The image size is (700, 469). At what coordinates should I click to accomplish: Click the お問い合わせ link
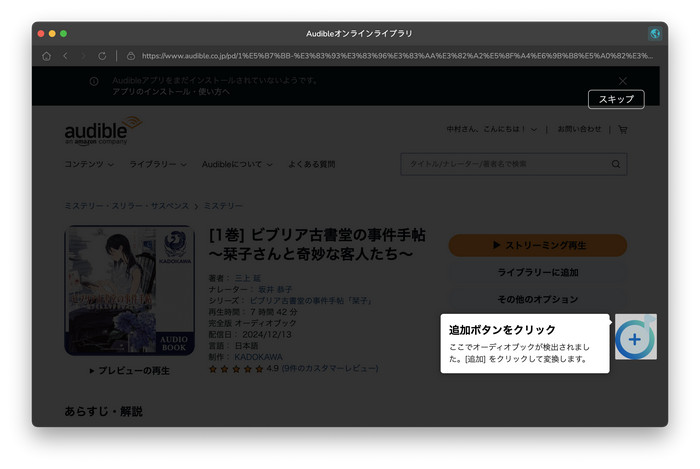[x=579, y=129]
